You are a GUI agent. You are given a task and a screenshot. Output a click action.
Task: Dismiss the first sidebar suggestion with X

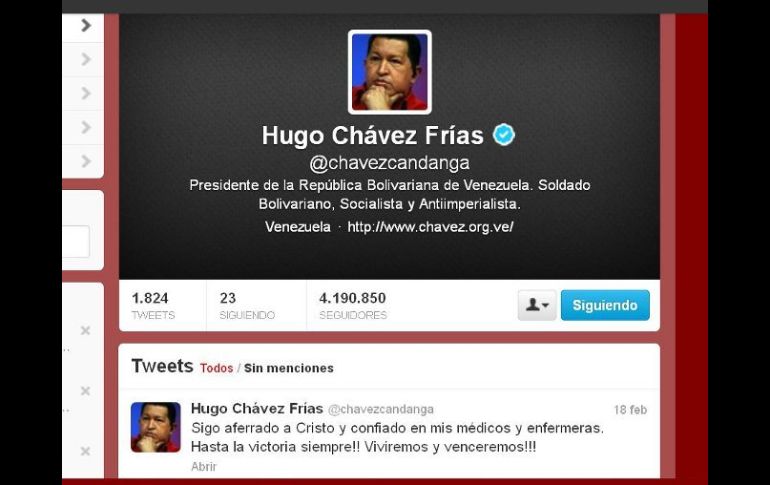pos(85,330)
